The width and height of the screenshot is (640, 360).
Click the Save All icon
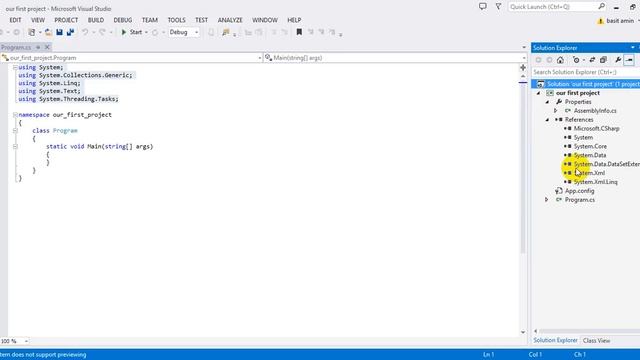point(70,32)
